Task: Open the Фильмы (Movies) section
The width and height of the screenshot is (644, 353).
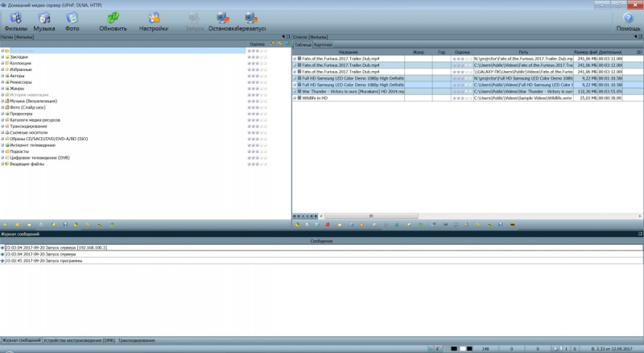Action: pos(15,20)
